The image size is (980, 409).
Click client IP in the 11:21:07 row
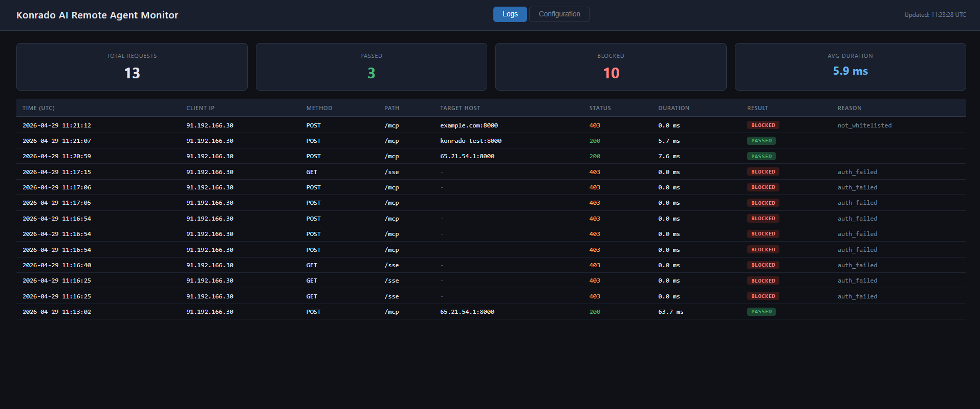tap(210, 141)
